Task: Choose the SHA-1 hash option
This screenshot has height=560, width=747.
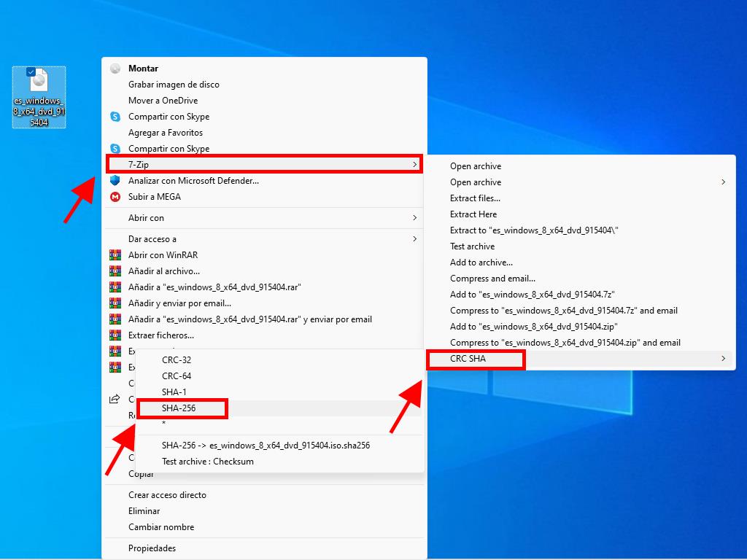Action: 174,392
